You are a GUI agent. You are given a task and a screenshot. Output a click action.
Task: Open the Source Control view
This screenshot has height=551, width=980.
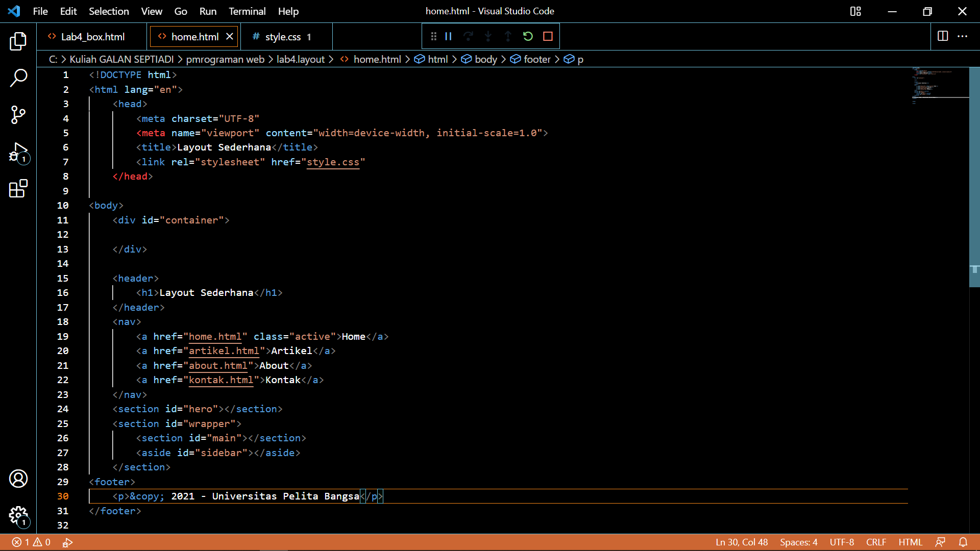(18, 115)
